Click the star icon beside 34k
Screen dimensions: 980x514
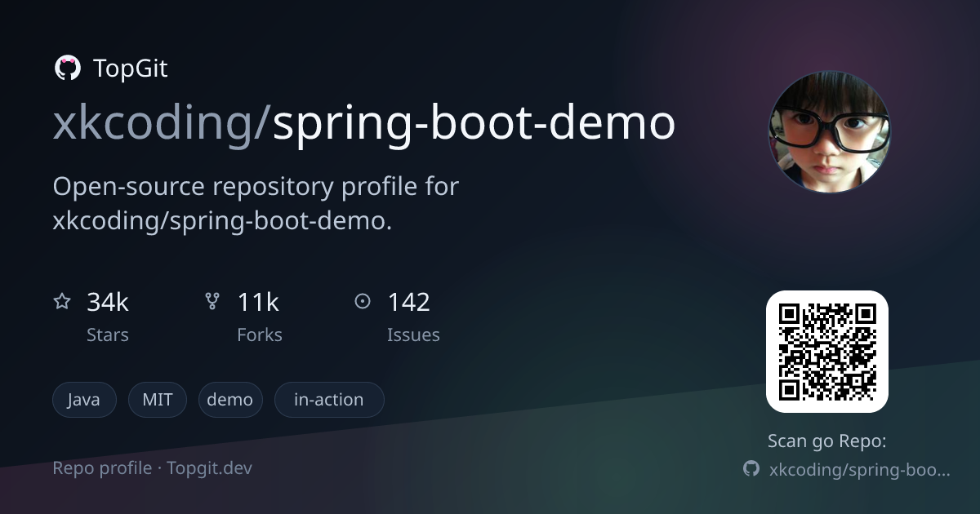tap(62, 302)
